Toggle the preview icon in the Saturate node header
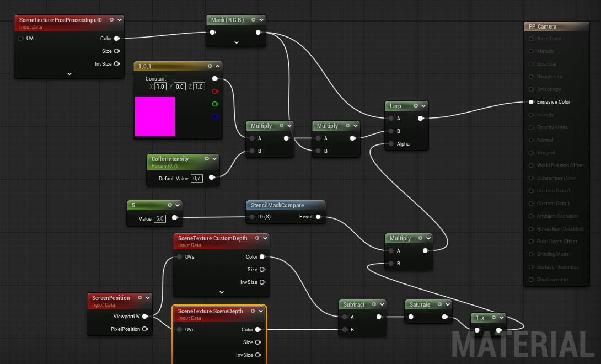 point(438,304)
